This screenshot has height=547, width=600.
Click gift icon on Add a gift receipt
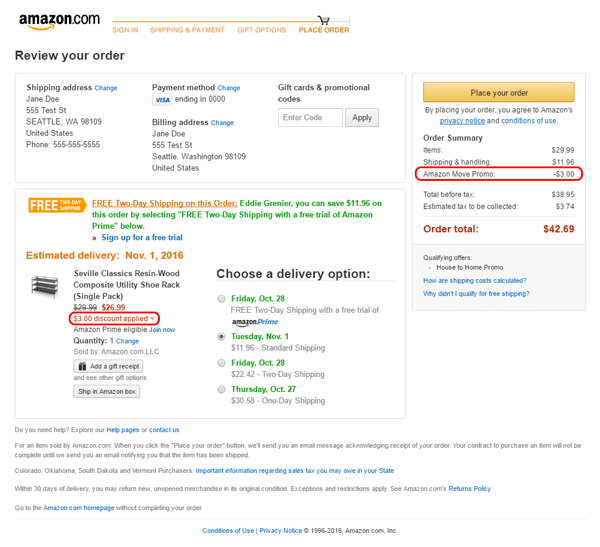click(82, 366)
